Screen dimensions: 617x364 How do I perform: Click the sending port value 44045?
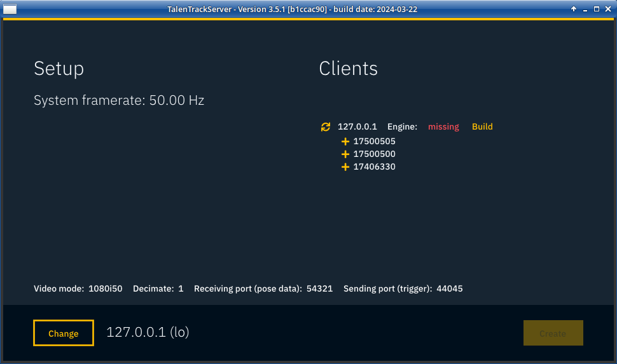coord(449,289)
